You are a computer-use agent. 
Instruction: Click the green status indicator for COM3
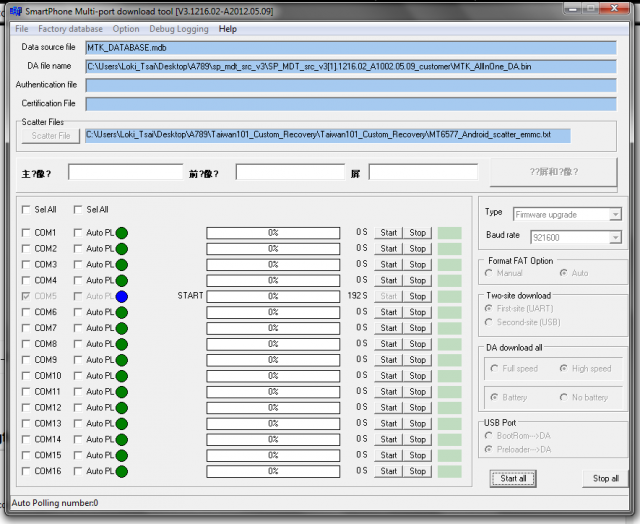122,265
